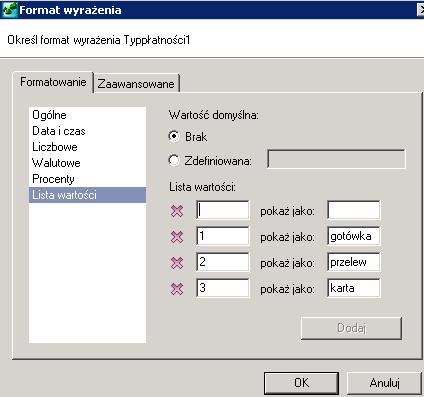
Task: Switch to the Zaawansowane tab
Action: 136,83
